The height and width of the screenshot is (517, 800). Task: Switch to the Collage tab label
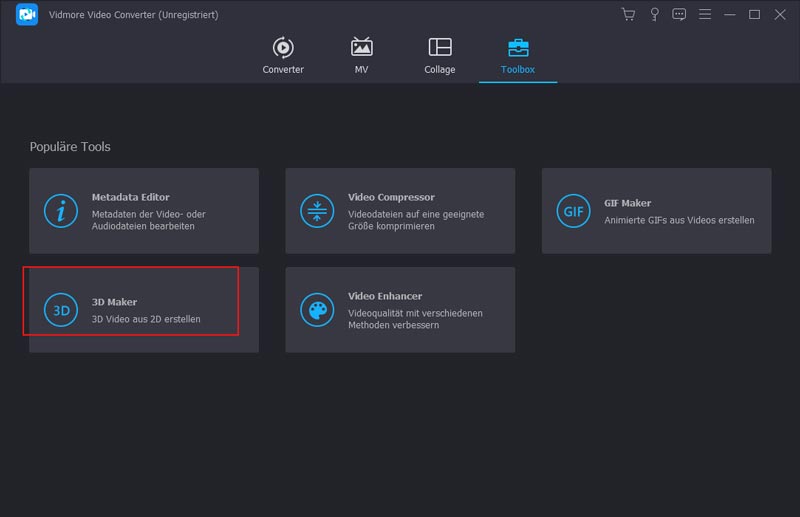439,69
